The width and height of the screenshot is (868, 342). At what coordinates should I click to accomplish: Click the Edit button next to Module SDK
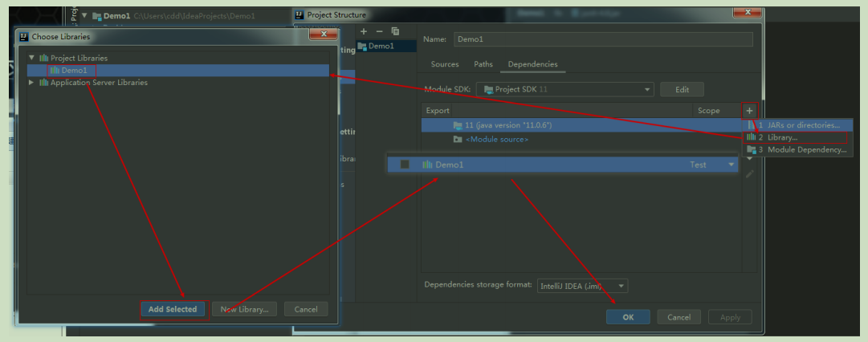[682, 89]
